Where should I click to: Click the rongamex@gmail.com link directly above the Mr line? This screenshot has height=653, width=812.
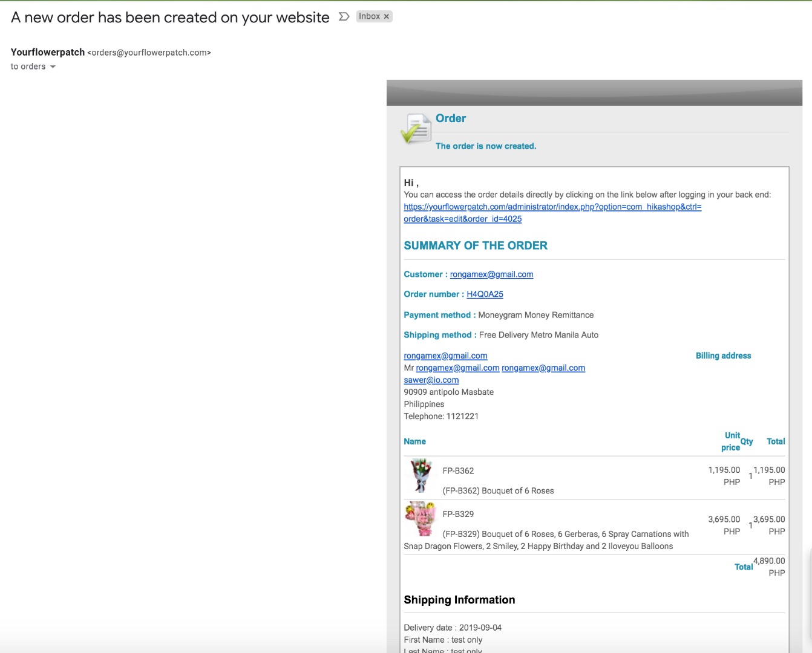pyautogui.click(x=445, y=356)
